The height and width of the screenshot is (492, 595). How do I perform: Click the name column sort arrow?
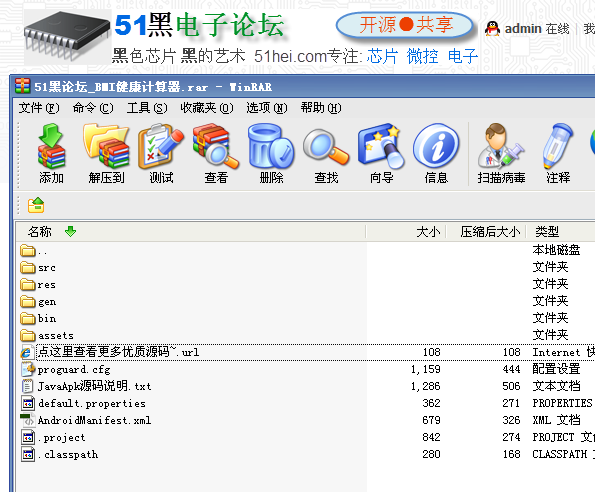coord(71,231)
